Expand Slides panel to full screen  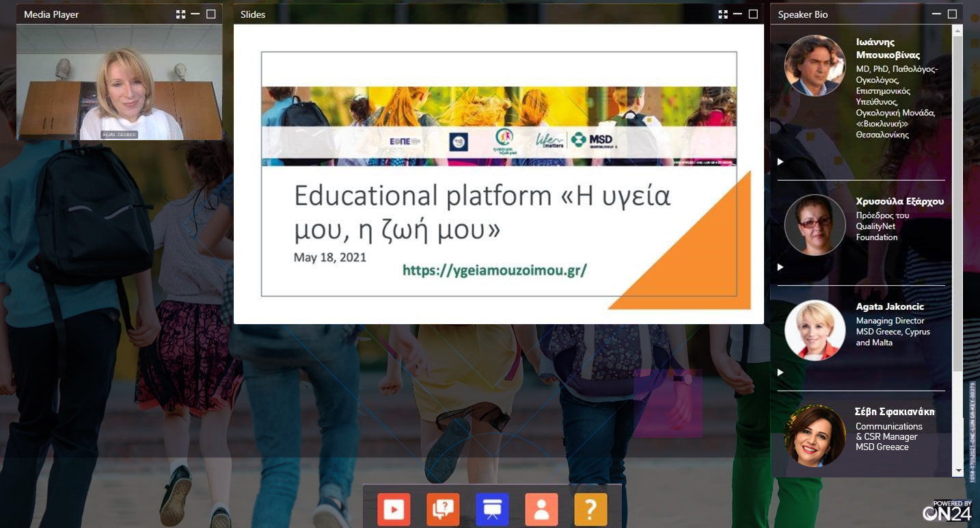(x=723, y=14)
